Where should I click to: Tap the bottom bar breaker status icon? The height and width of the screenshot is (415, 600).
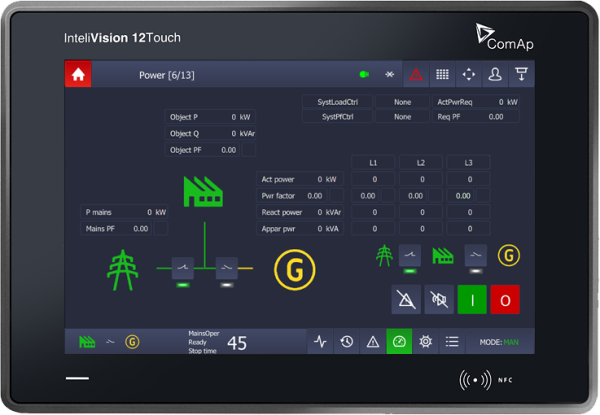click(110, 342)
